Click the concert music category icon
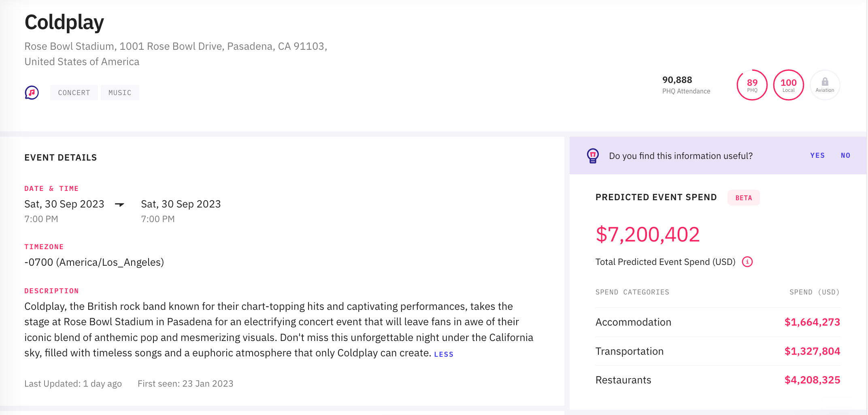Screen dimensions: 868x415 coord(32,93)
